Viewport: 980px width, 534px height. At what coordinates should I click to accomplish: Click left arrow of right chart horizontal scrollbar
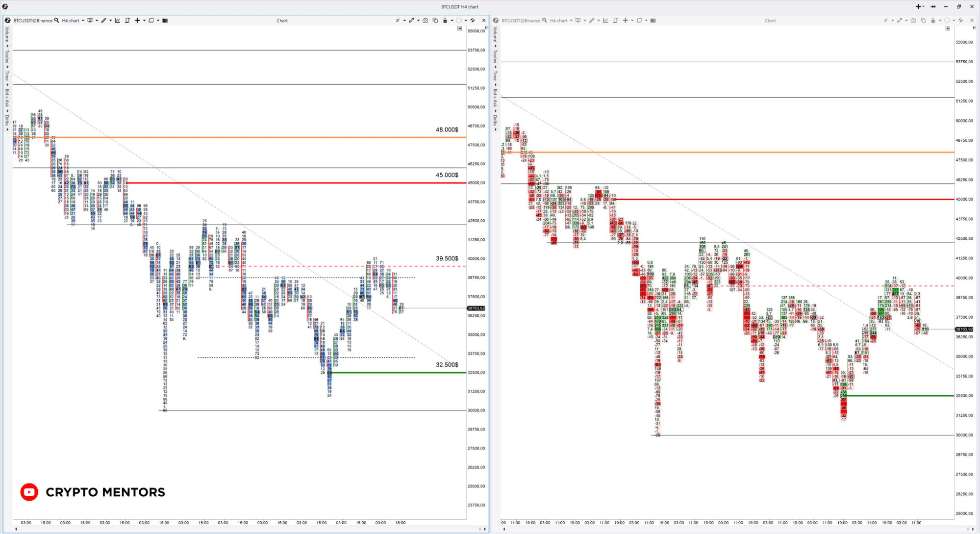click(504, 529)
